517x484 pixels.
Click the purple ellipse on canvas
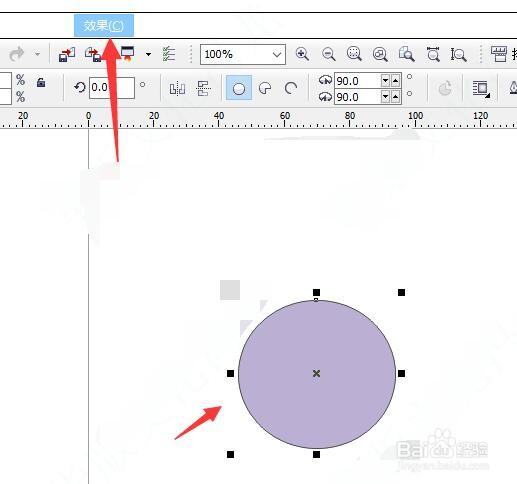tap(317, 374)
